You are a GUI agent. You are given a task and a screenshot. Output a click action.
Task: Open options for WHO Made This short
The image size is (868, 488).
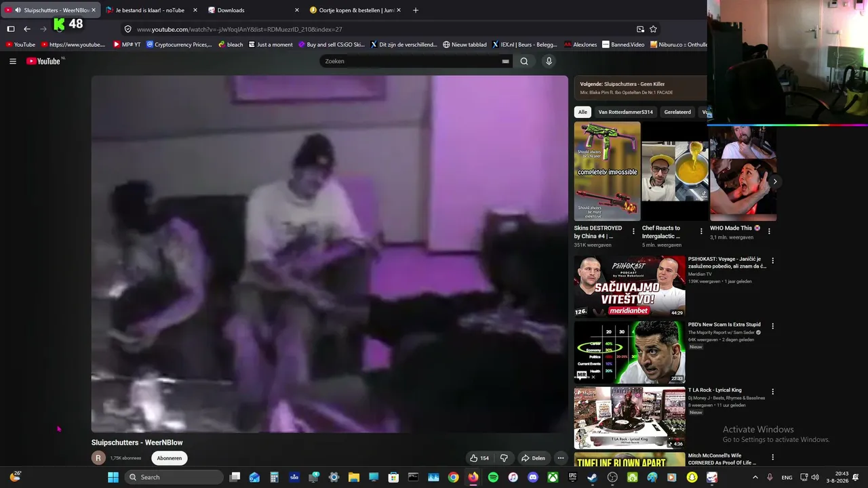tap(769, 232)
